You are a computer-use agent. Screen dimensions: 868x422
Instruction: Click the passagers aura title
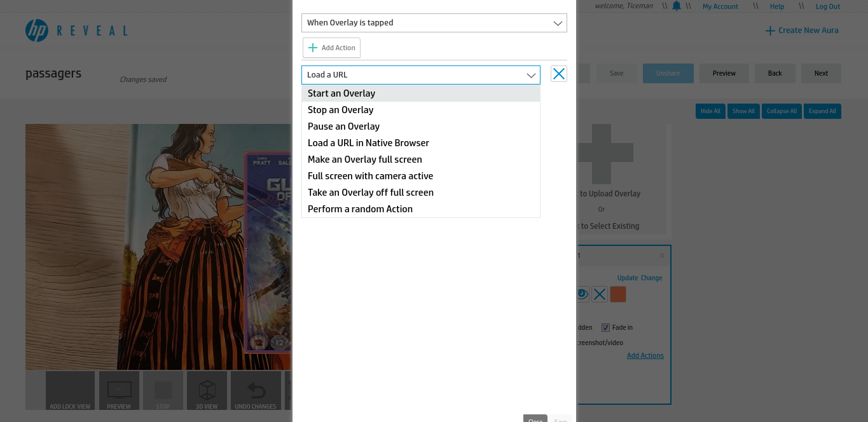53,74
